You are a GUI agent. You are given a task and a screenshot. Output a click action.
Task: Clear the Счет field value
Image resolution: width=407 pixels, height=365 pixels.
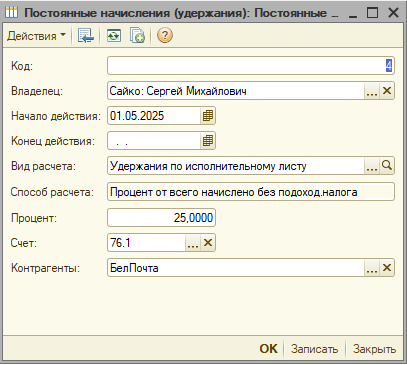tap(208, 243)
